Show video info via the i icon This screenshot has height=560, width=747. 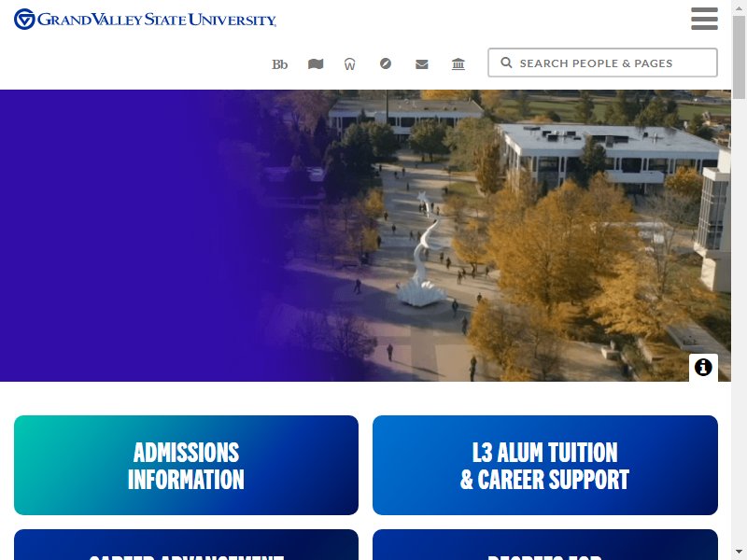pyautogui.click(x=703, y=367)
